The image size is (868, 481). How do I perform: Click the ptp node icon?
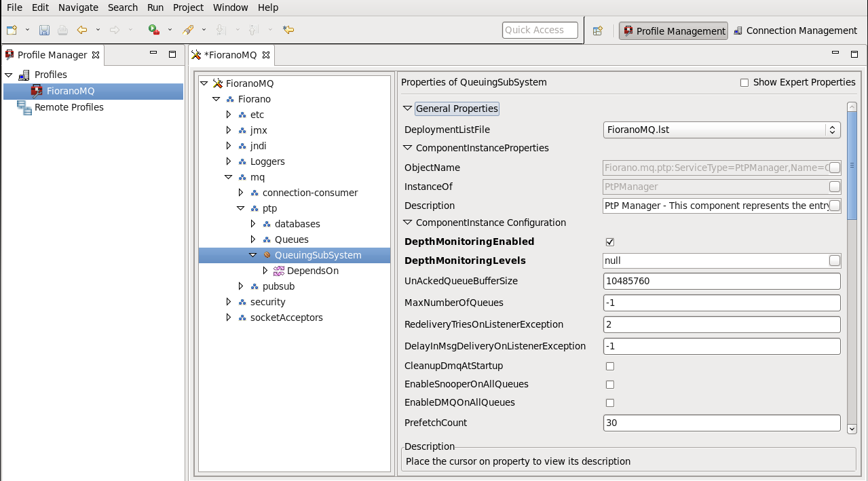pyautogui.click(x=254, y=208)
